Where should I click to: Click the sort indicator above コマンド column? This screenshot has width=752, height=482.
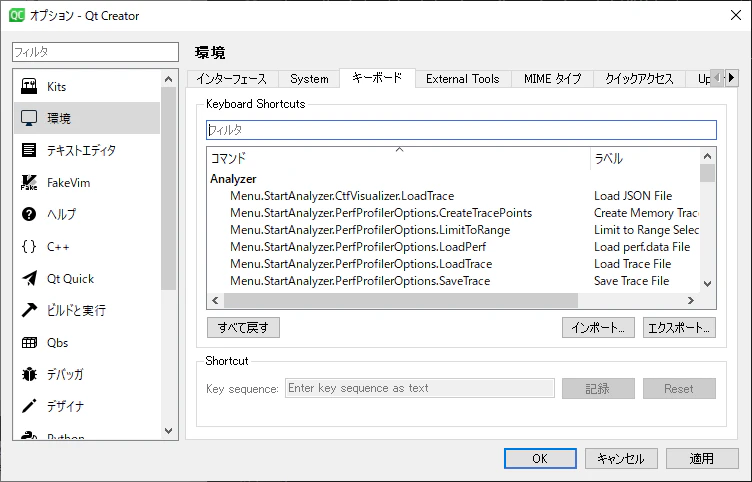point(400,150)
